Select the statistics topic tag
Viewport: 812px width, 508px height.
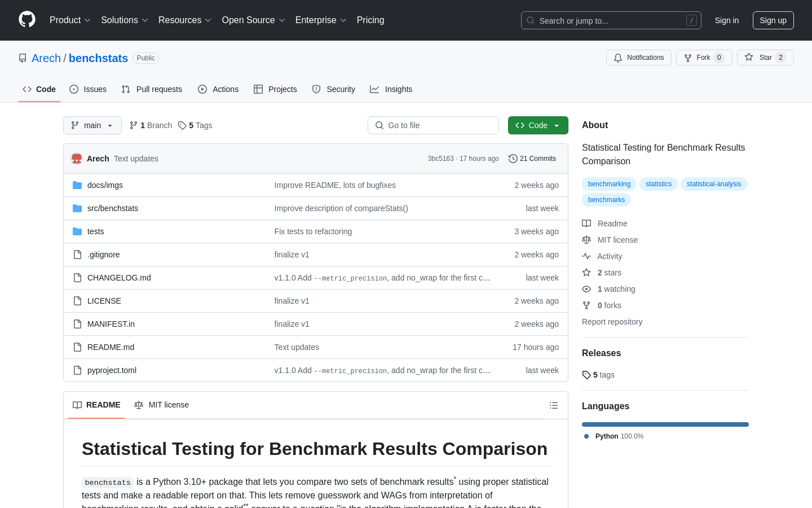pyautogui.click(x=659, y=184)
